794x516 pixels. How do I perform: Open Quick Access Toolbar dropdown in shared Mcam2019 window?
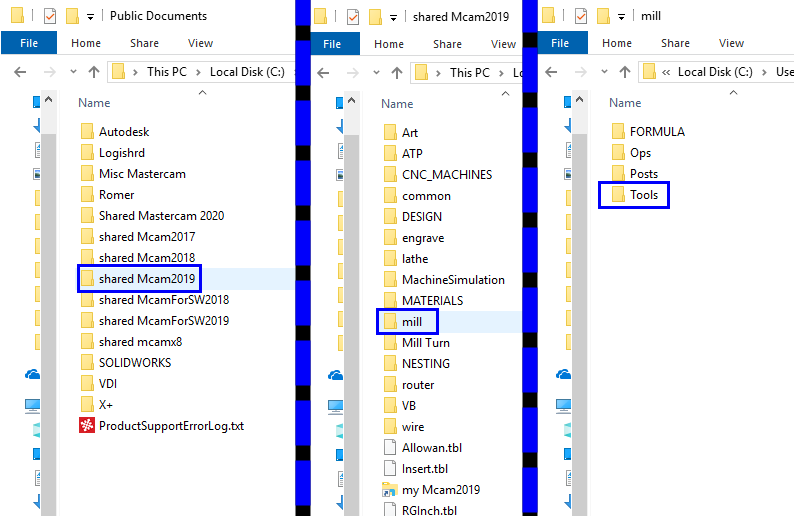pyautogui.click(x=393, y=18)
